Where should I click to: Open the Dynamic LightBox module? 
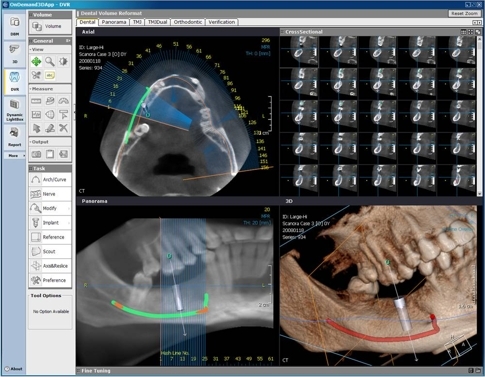[x=15, y=110]
